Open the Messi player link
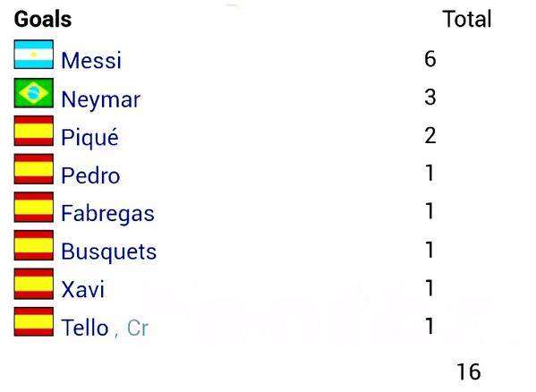The image size is (536, 392). pos(91,61)
